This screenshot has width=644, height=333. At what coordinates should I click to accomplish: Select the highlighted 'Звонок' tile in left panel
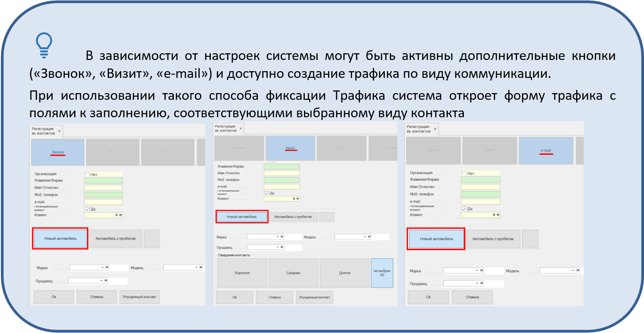coord(58,152)
